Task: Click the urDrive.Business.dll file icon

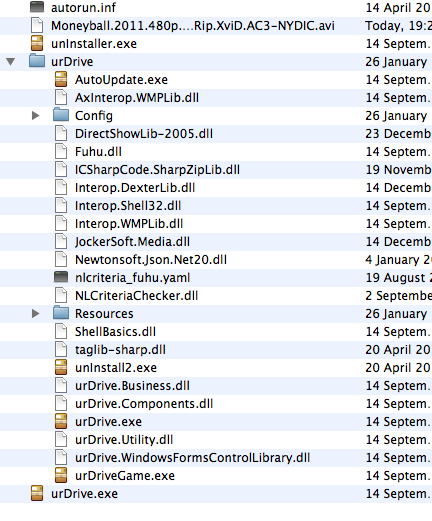Action: pyautogui.click(x=61, y=386)
